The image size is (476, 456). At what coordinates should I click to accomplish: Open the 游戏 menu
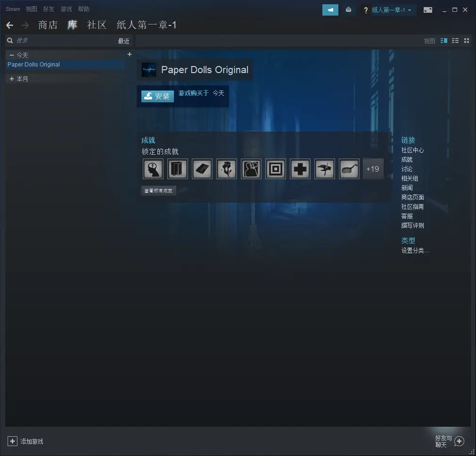click(x=66, y=9)
